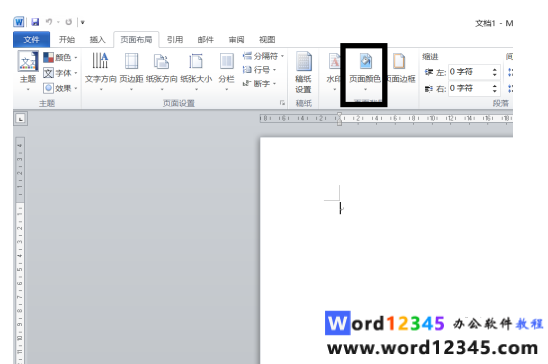548x364 pixels.
Task: Click the 页面边框 page borders icon
Action: [399, 61]
